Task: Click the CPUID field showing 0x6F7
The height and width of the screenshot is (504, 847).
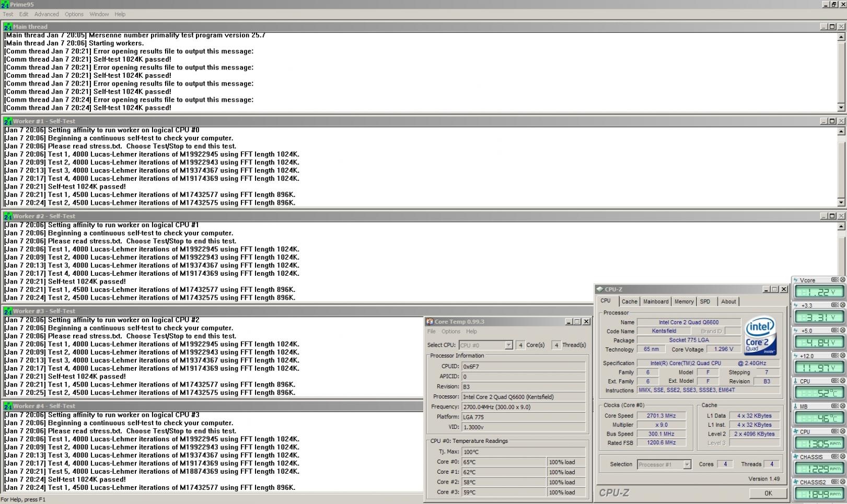Action: (523, 367)
